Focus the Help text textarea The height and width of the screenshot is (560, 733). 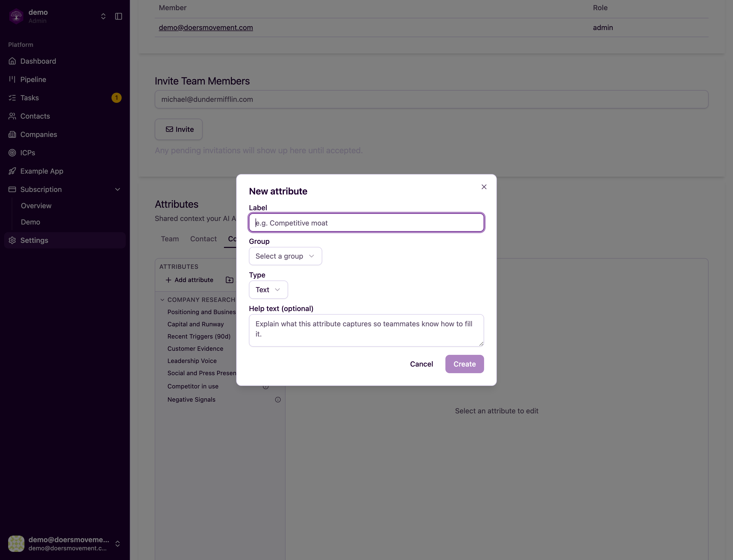click(x=366, y=330)
